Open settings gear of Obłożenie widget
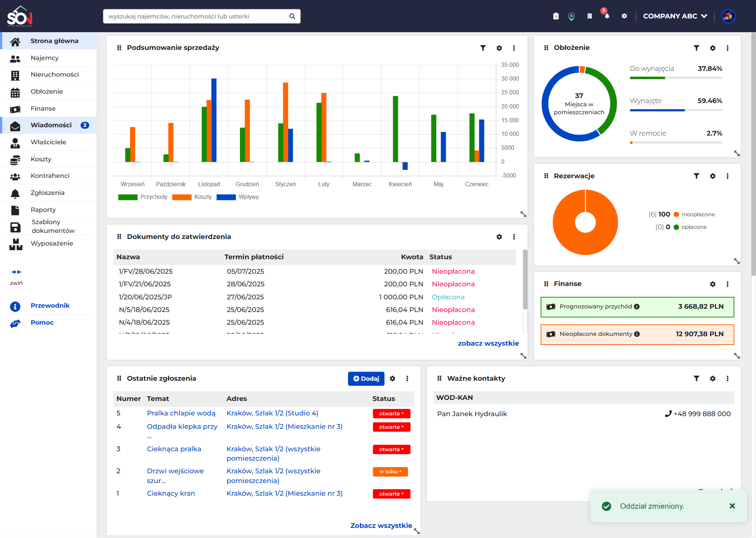The image size is (756, 538). (713, 48)
